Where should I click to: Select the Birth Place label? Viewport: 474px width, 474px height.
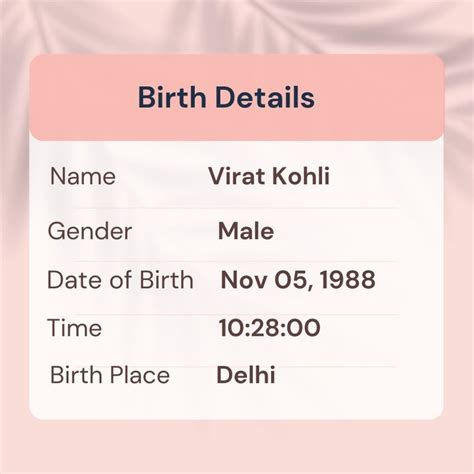pyautogui.click(x=110, y=375)
